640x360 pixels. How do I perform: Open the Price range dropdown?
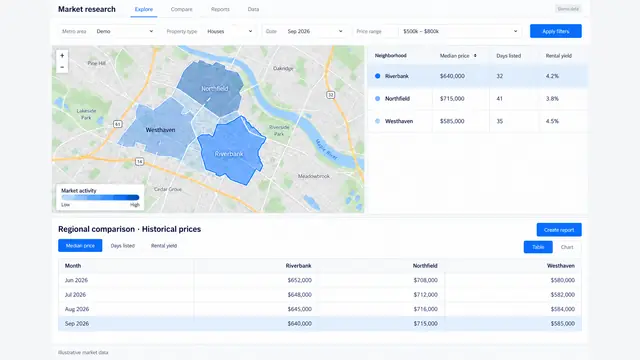460,31
